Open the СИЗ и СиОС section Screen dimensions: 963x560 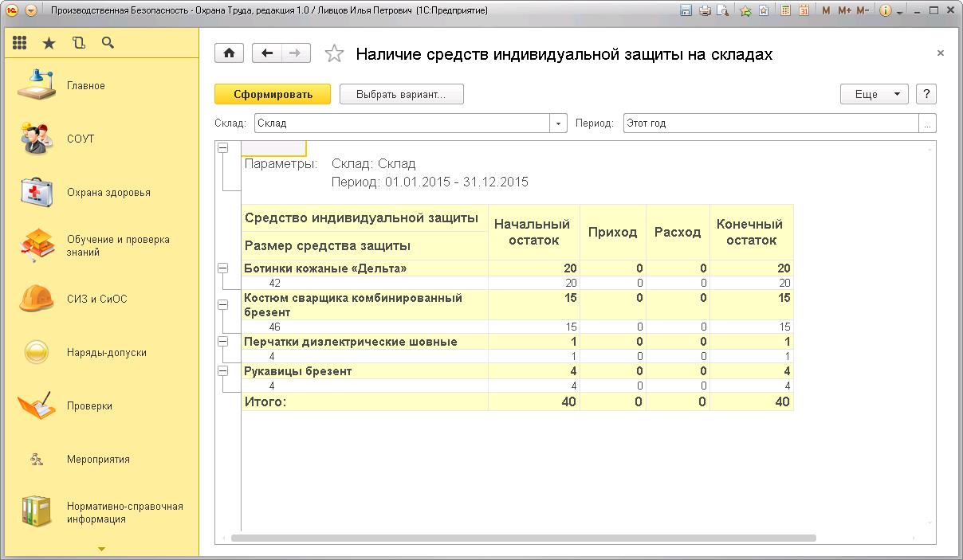(96, 300)
